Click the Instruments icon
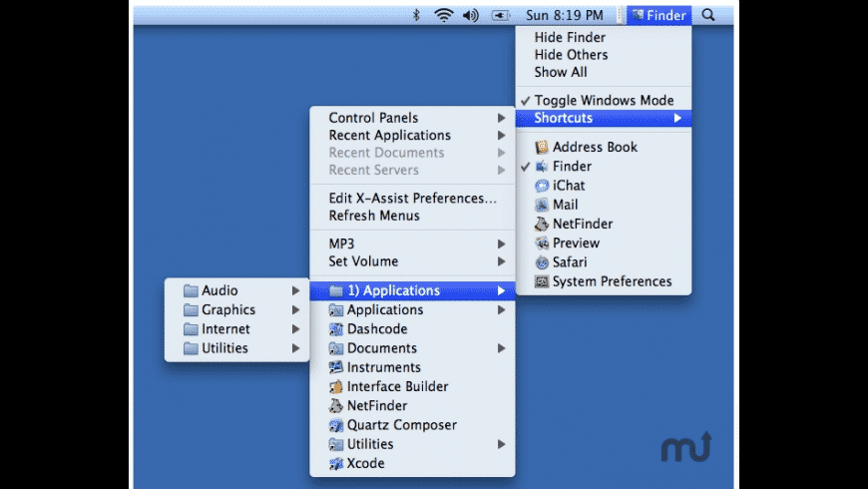The height and width of the screenshot is (489, 868). tap(335, 367)
